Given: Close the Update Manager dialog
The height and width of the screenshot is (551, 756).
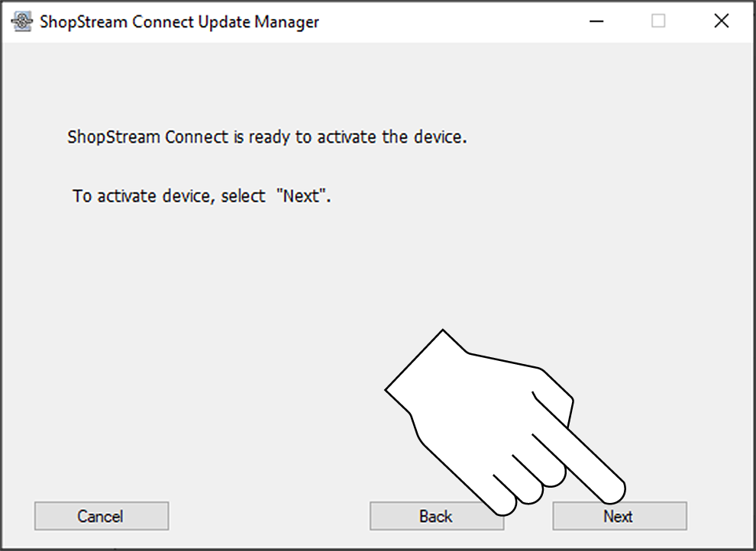Looking at the screenshot, I should point(721,21).
